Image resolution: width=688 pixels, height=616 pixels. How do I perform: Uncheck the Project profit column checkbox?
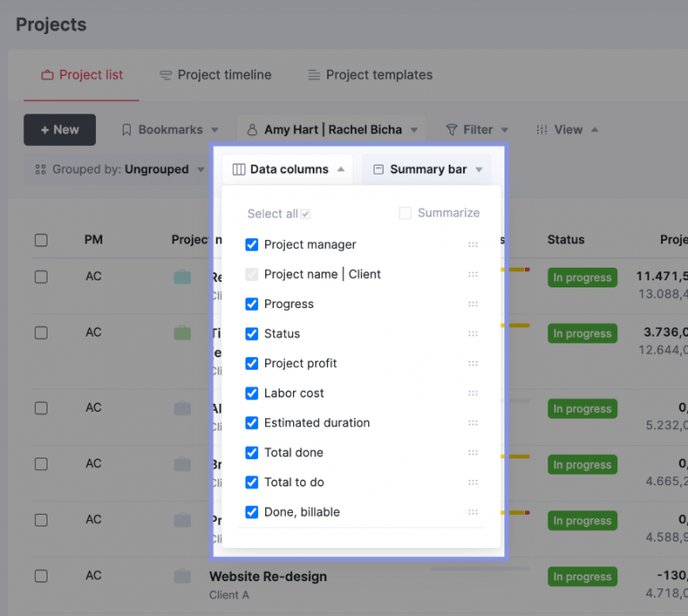click(252, 364)
